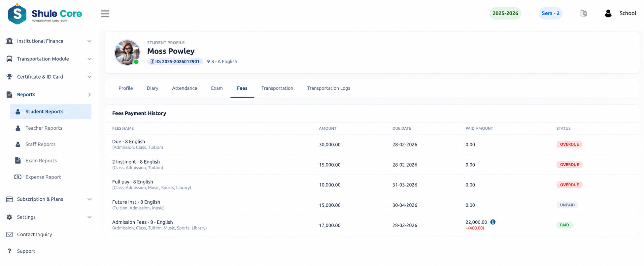Click the info icon beside 22,000.00

pyautogui.click(x=493, y=222)
